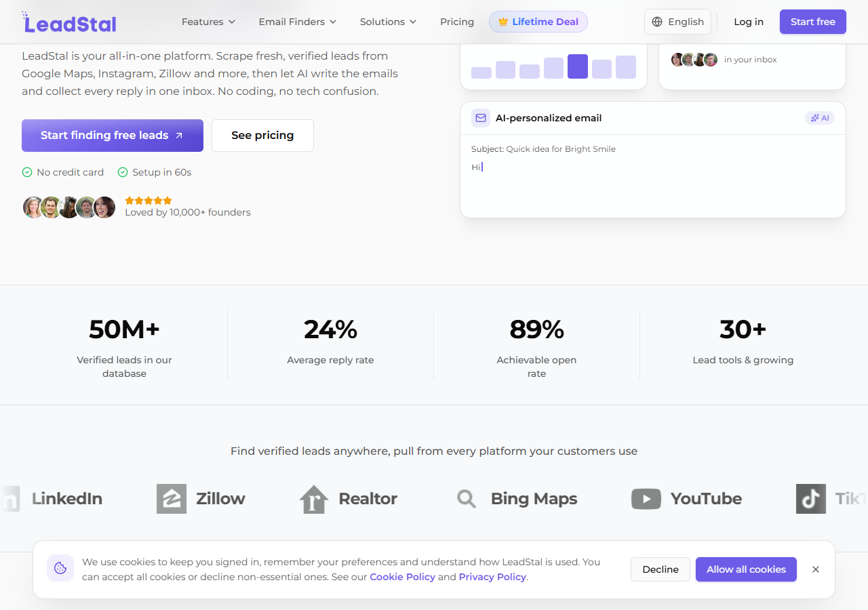Click the founders avatar group
Screen dimensions: 868x610
[x=69, y=207]
